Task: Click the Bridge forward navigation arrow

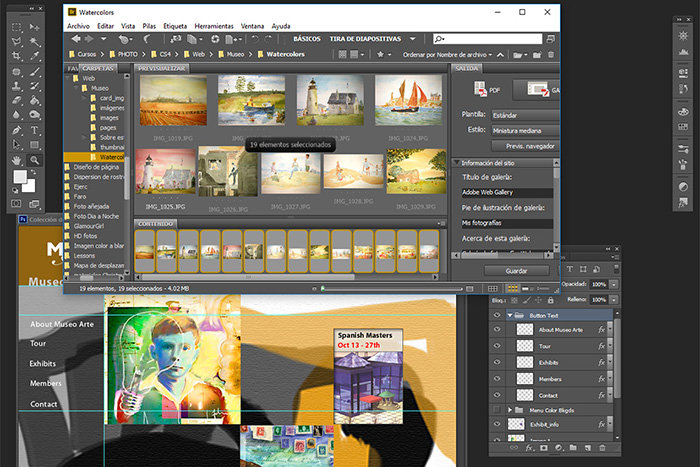Action: 89,39
